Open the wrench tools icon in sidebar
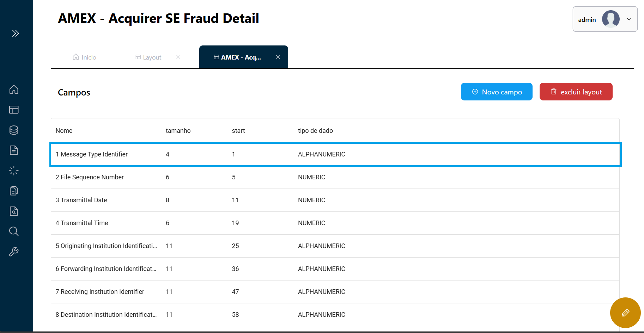644x333 pixels. coord(14,252)
